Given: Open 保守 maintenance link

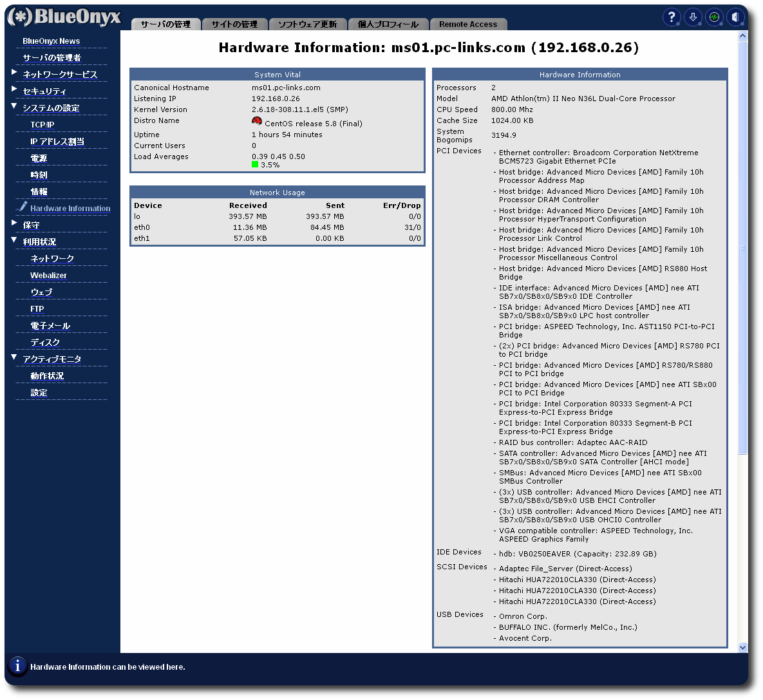Looking at the screenshot, I should click(31, 225).
